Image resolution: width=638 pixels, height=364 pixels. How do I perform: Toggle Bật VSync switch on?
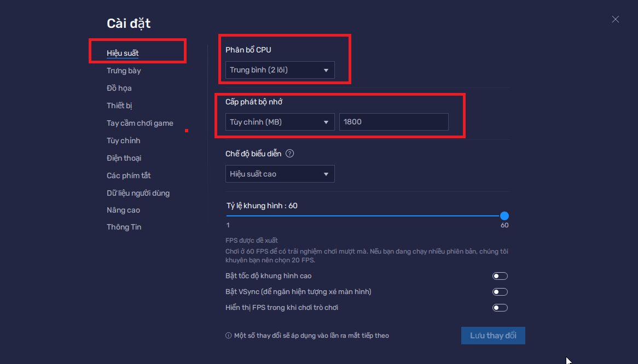pyautogui.click(x=500, y=292)
